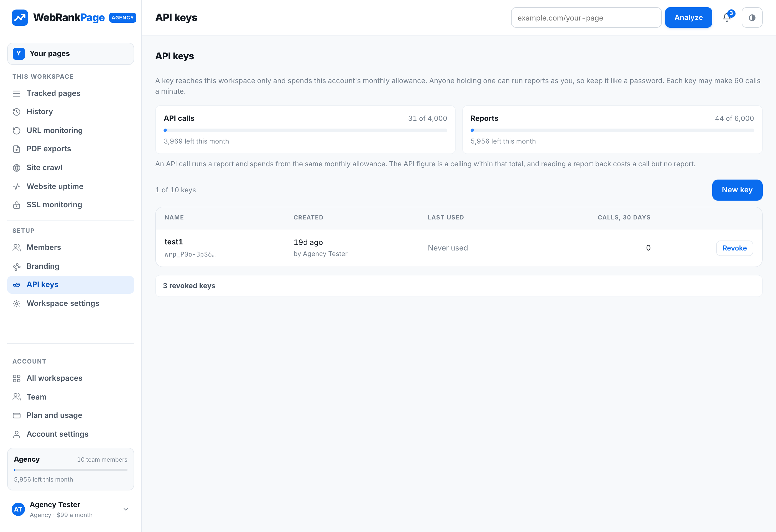The height and width of the screenshot is (532, 776).
Task: Click the Website uptime pulse icon
Action: 17,186
